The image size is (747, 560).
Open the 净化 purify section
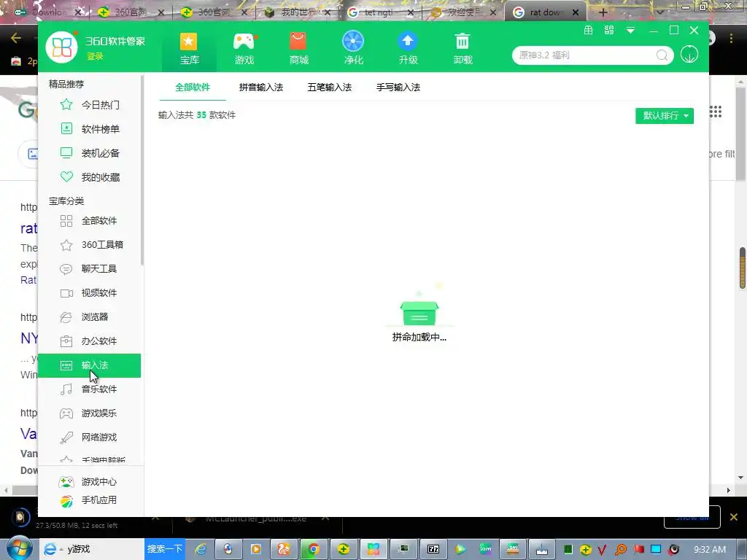pyautogui.click(x=353, y=48)
